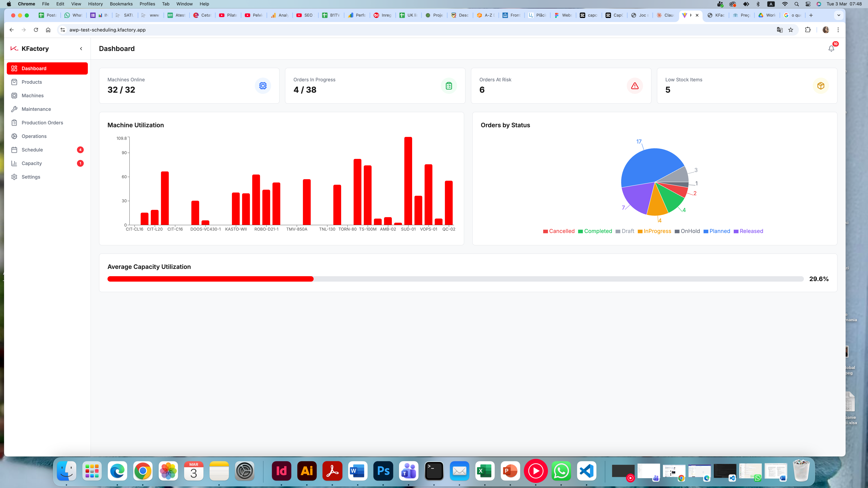Open Settings in the sidebar

coord(47,177)
